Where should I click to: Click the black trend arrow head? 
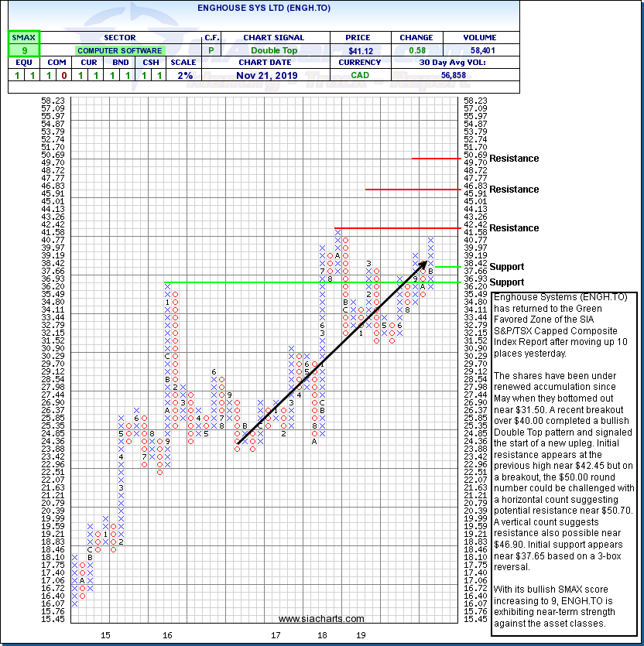point(422,261)
